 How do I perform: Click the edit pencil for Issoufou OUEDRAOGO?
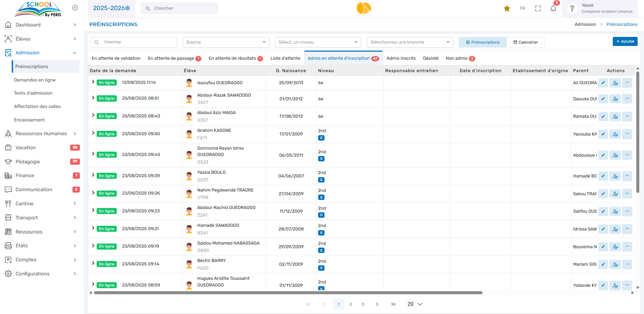603,83
